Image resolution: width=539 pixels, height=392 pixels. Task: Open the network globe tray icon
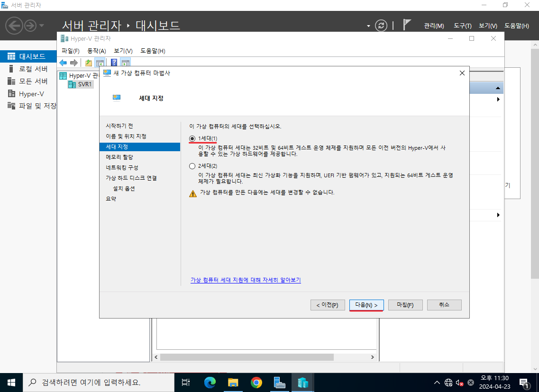click(x=448, y=383)
